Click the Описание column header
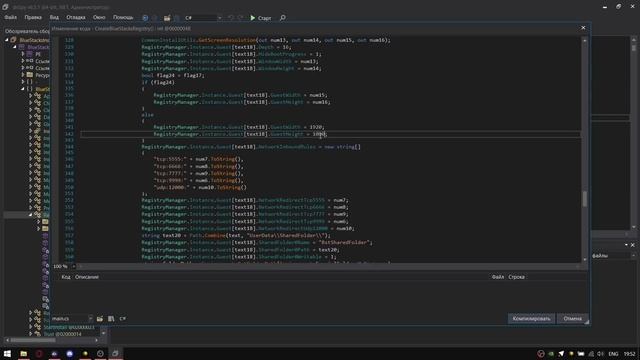The height and width of the screenshot is (360, 640). pyautogui.click(x=87, y=277)
